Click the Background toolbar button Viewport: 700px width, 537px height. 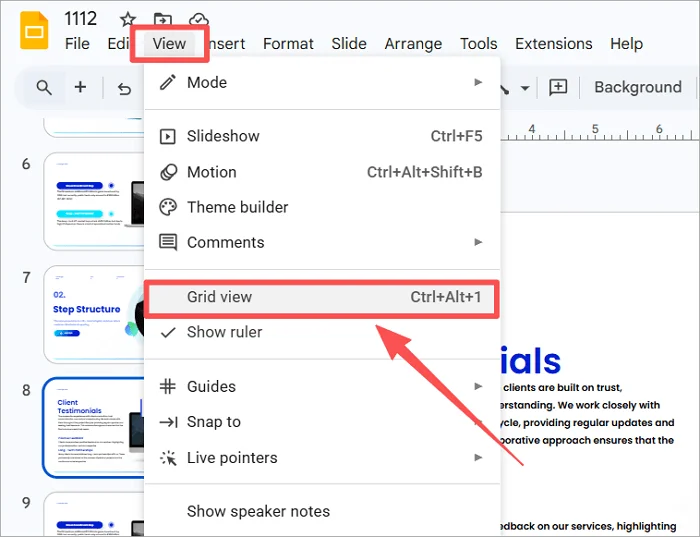638,87
